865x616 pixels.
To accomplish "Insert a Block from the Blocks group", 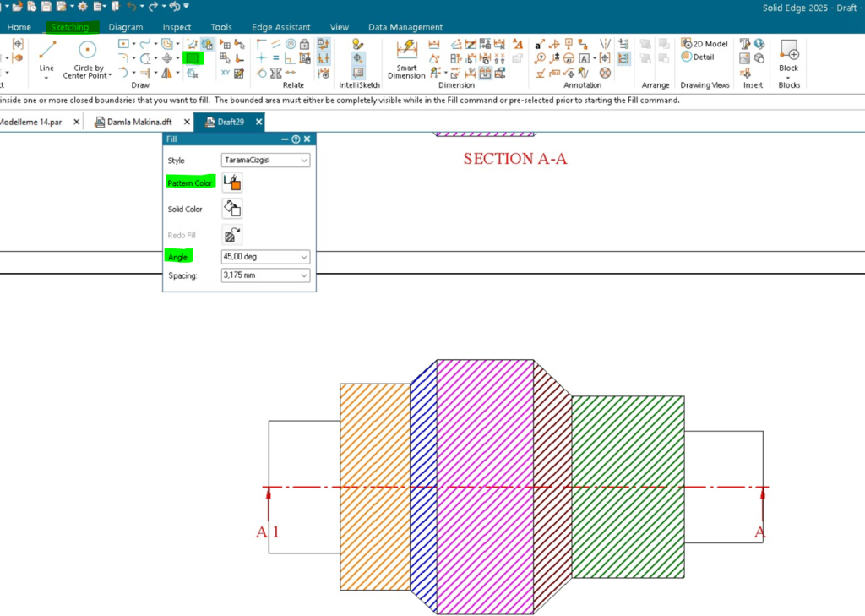I will click(788, 55).
